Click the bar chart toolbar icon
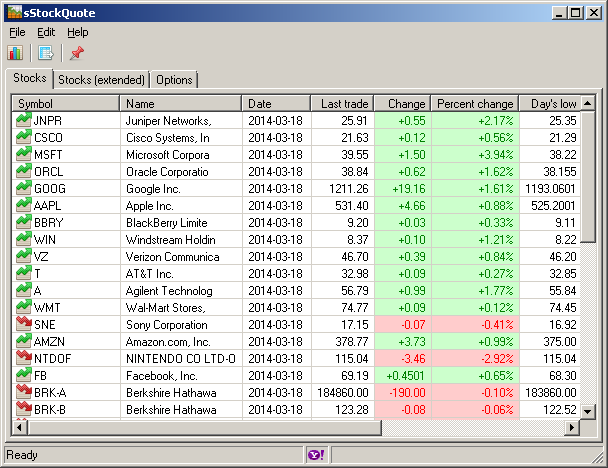The image size is (608, 468). [15, 53]
